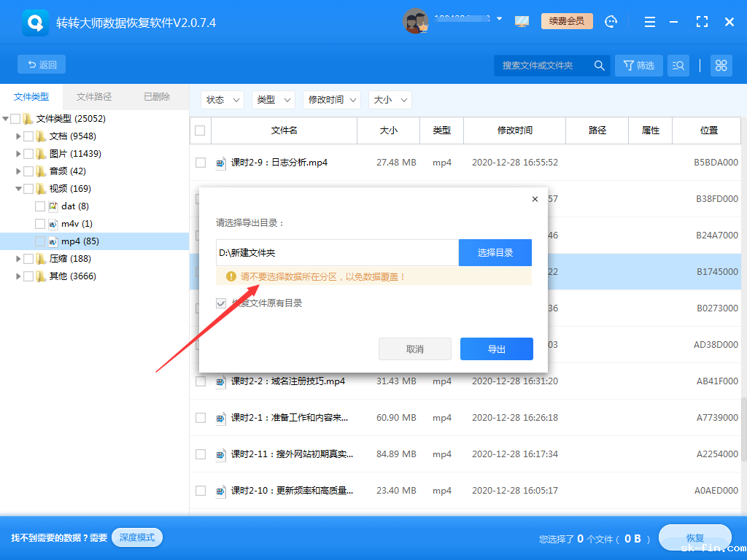
Task: Expand the 文档 (9548) tree node
Action: (x=18, y=136)
